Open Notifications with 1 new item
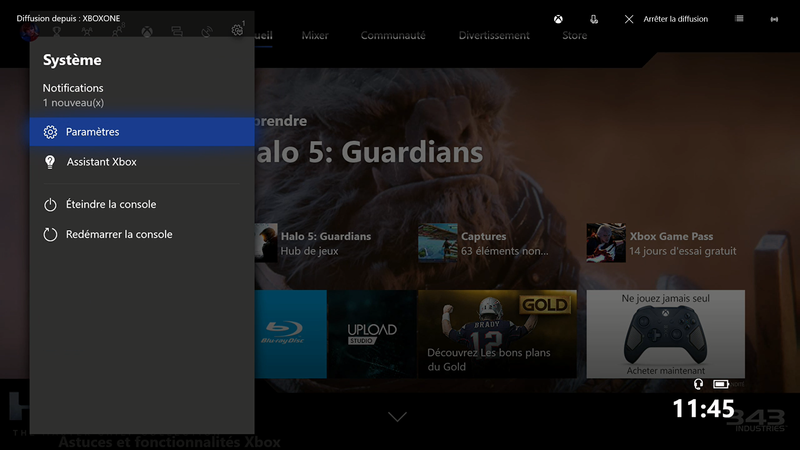Screen dimensions: 800x450 142,95
